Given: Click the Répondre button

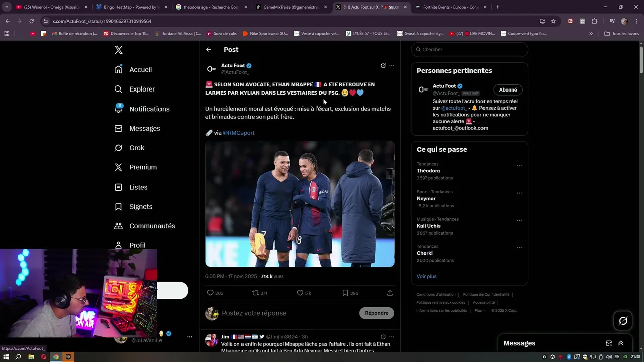Looking at the screenshot, I should coord(377,313).
